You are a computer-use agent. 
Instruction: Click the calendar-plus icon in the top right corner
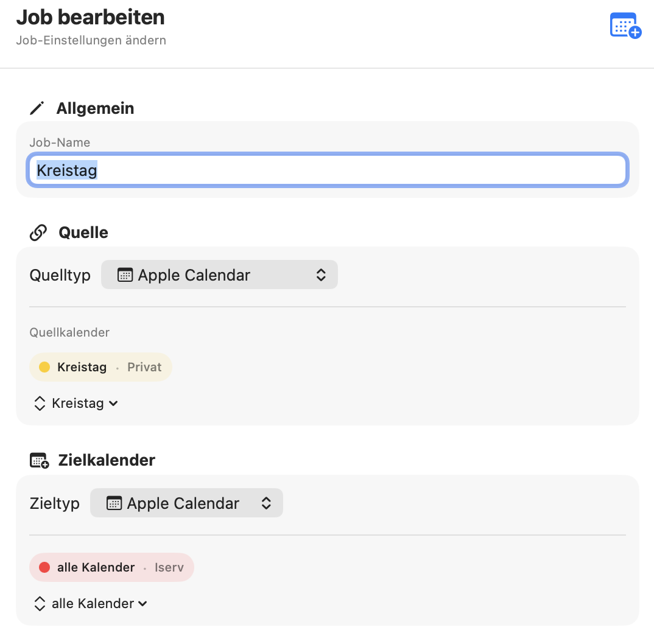click(625, 25)
